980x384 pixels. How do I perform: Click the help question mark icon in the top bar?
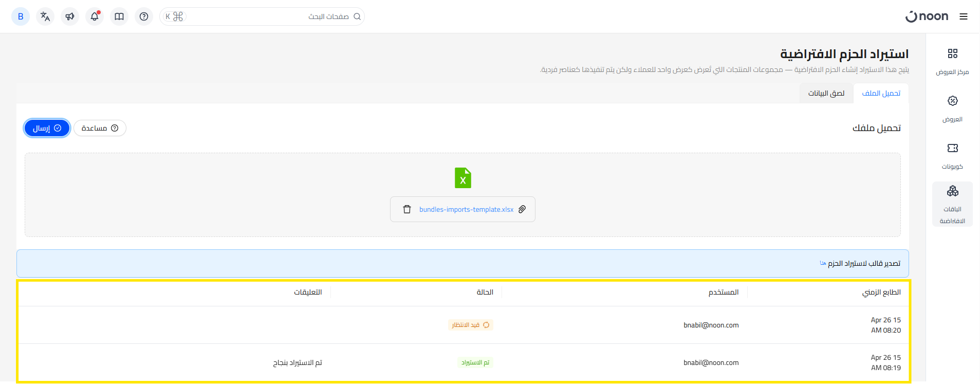point(144,16)
